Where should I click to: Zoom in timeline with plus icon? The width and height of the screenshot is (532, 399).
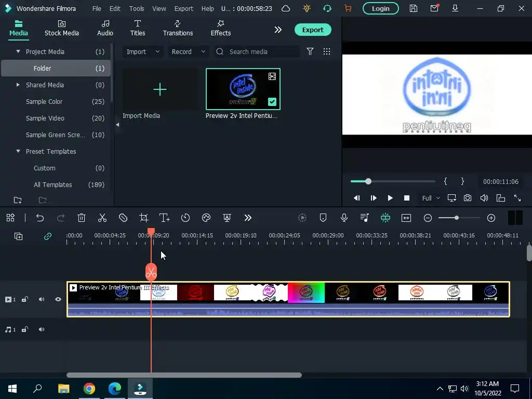491,218
